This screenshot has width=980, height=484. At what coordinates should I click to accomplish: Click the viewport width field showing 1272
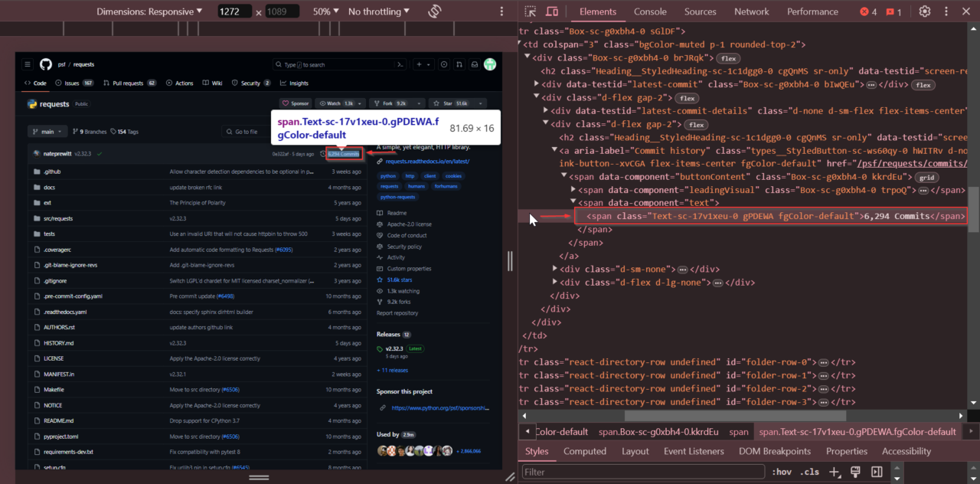click(237, 11)
